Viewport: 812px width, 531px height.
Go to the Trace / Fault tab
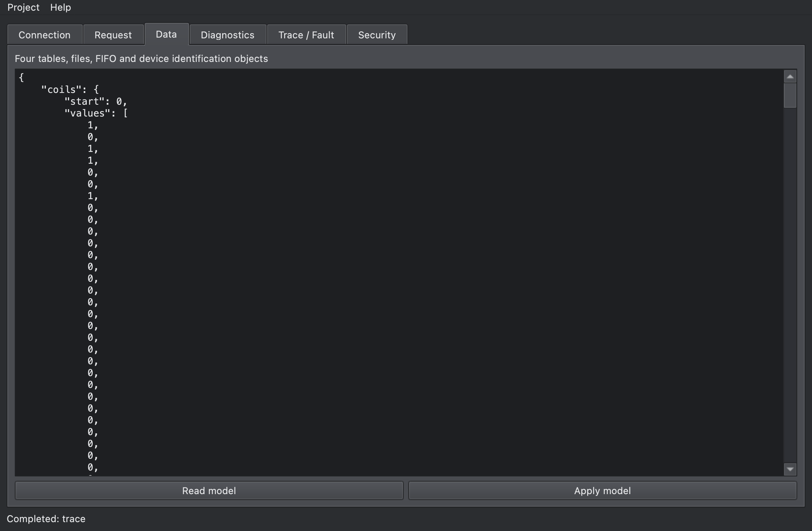306,35
